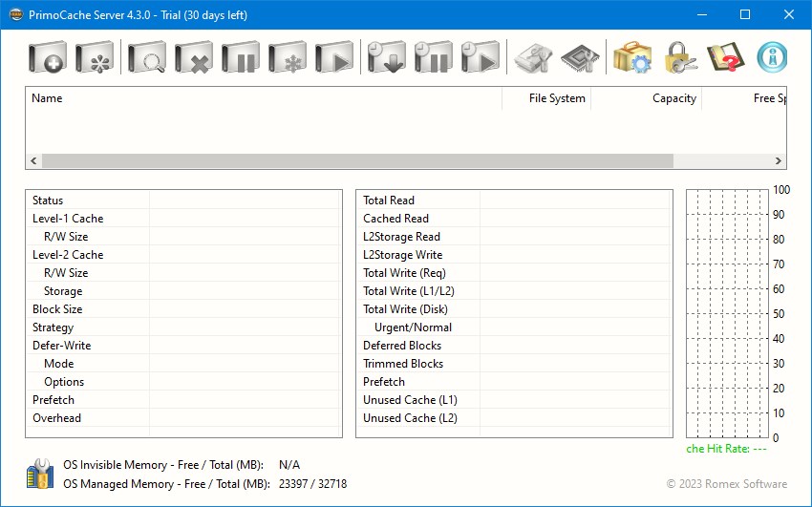
Task: Click the Total Write (Disk) row label
Action: click(x=405, y=309)
